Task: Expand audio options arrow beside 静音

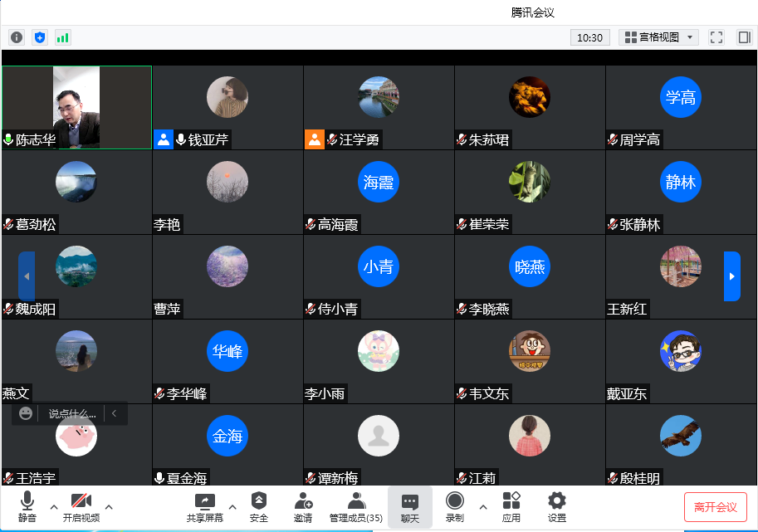Action: 54,506
